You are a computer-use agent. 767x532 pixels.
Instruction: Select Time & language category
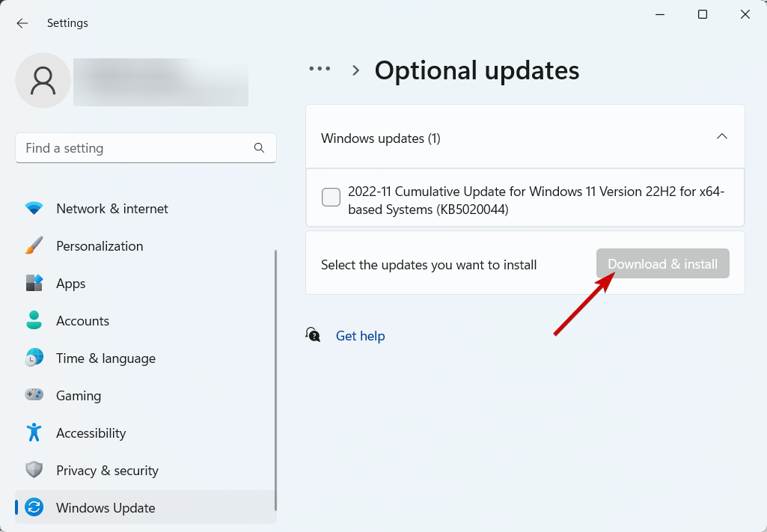146,358
